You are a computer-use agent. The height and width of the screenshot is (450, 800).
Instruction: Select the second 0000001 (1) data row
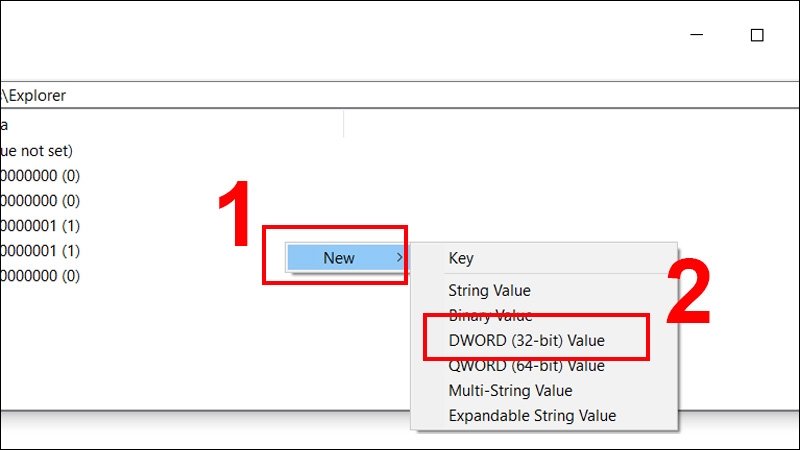[40, 251]
